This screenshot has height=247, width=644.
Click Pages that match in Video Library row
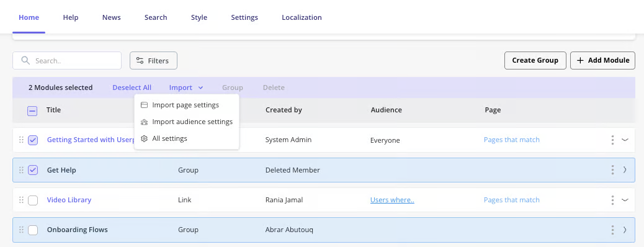tap(512, 200)
